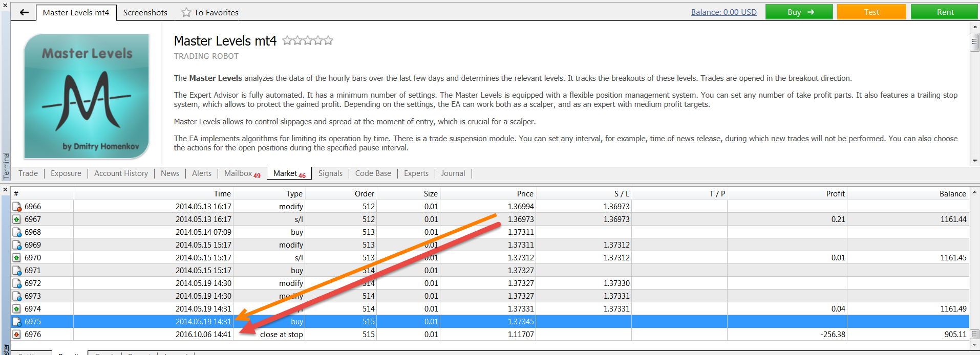Click the orange Test button
Image resolution: width=980 pixels, height=355 pixels.
coord(871,12)
